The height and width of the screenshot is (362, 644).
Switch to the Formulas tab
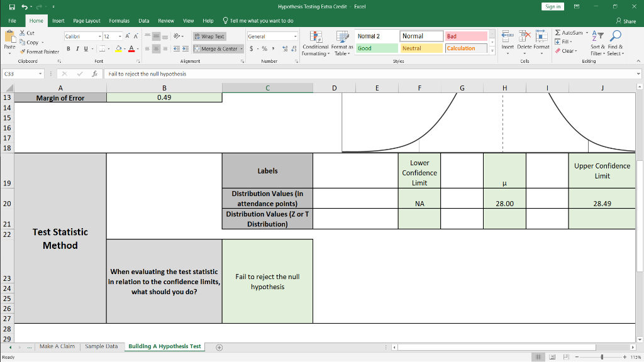point(119,21)
